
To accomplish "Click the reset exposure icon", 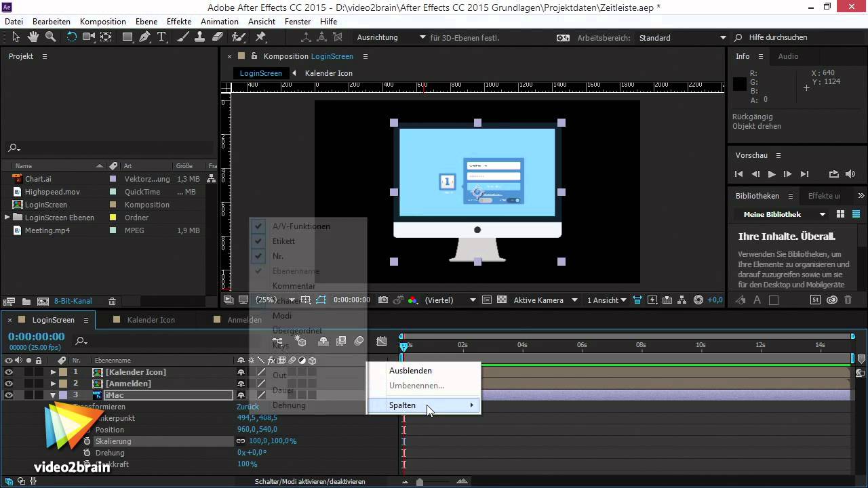I will click(698, 300).
